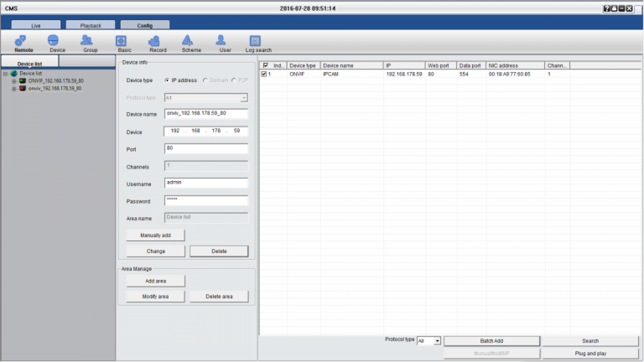Open the Group settings icon
644x362 pixels.
(90, 43)
